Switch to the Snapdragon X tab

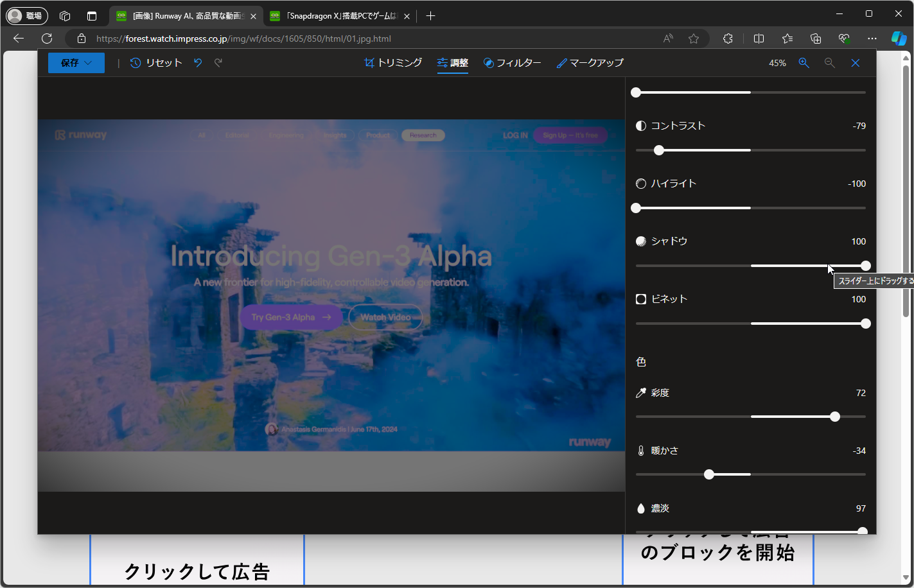[x=340, y=16]
